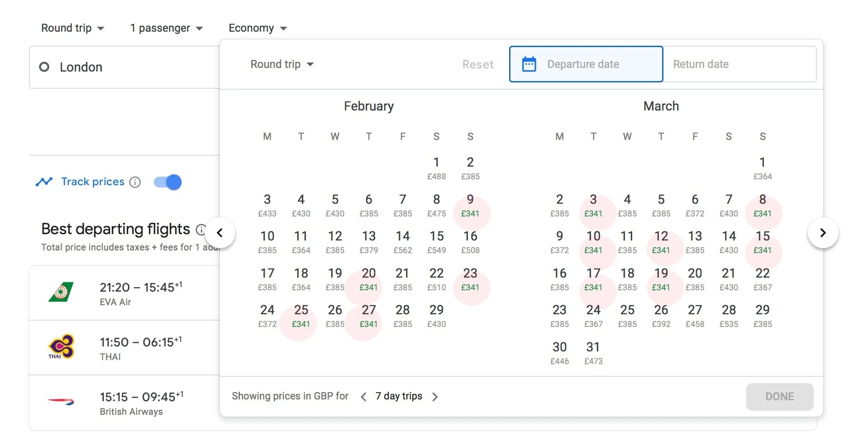This screenshot has height=442, width=868.
Task: Open the calendar panel's Round trip dropdown
Action: (282, 64)
